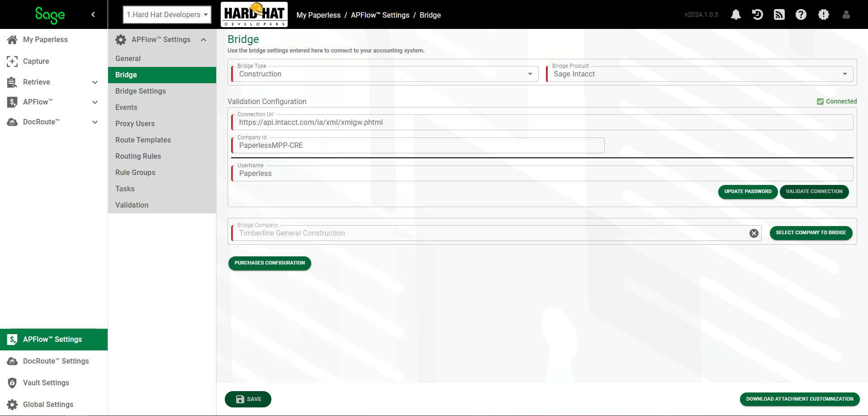Open Vault Settings in sidebar
Viewport: 868px width, 416px height.
click(54, 383)
